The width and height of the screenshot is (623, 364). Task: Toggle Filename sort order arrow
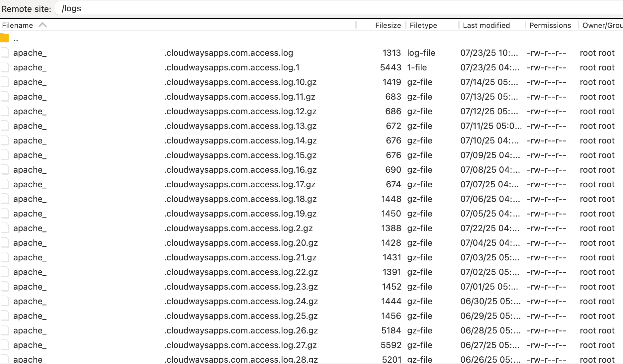pyautogui.click(x=43, y=25)
